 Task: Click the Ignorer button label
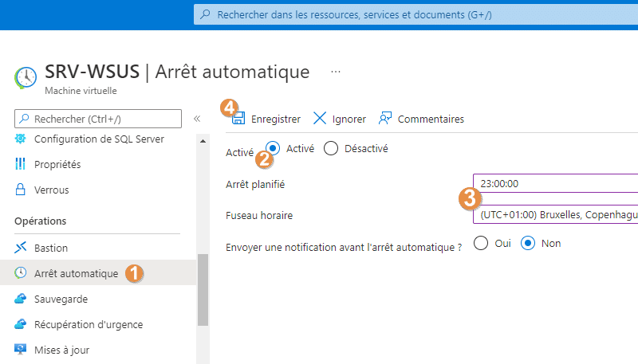coord(349,119)
